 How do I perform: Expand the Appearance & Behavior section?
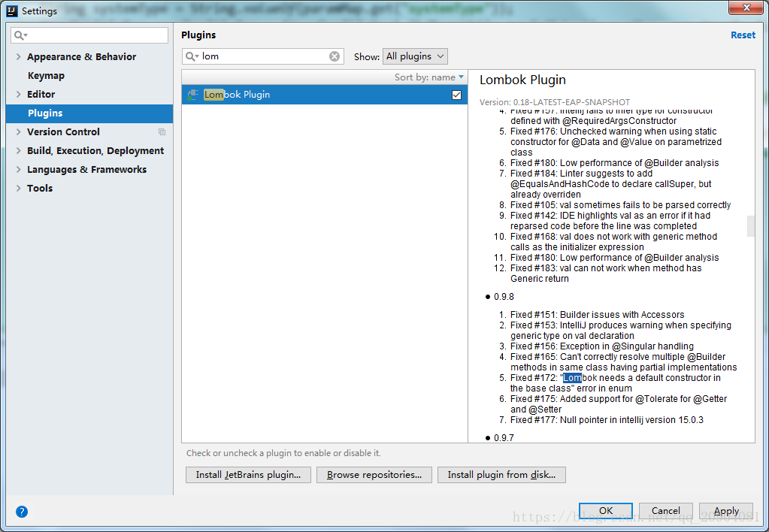(18, 57)
